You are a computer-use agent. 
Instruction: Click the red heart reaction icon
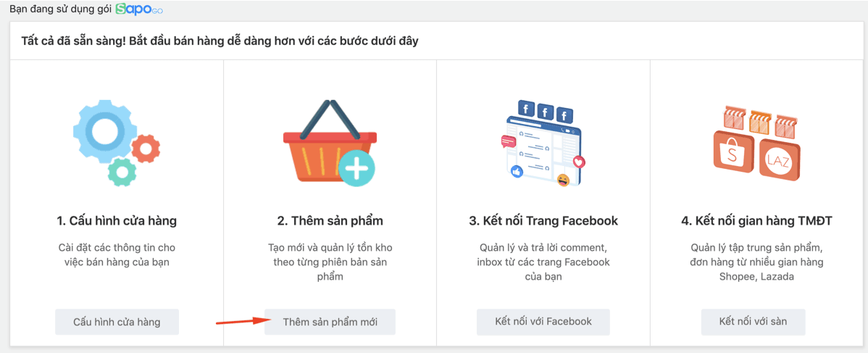[x=579, y=162]
